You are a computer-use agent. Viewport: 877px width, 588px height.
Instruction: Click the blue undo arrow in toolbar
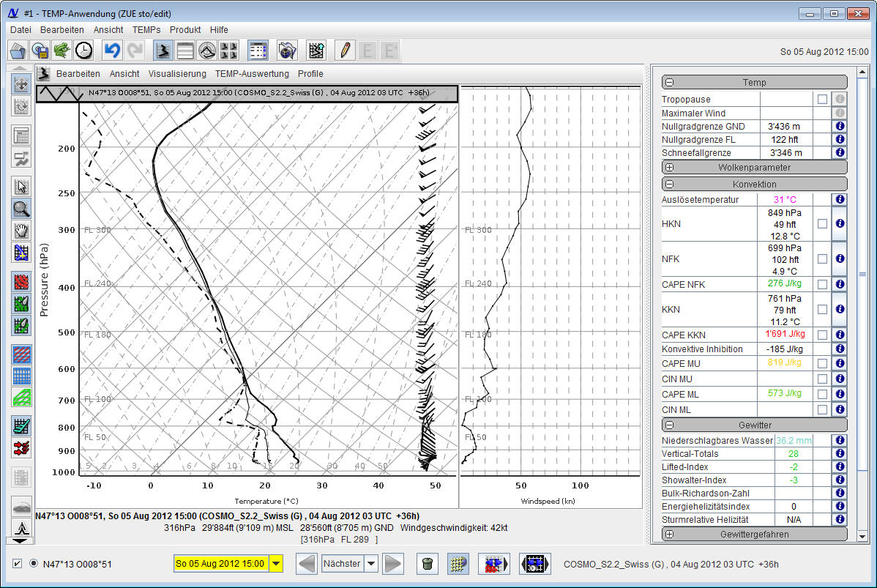coord(111,50)
